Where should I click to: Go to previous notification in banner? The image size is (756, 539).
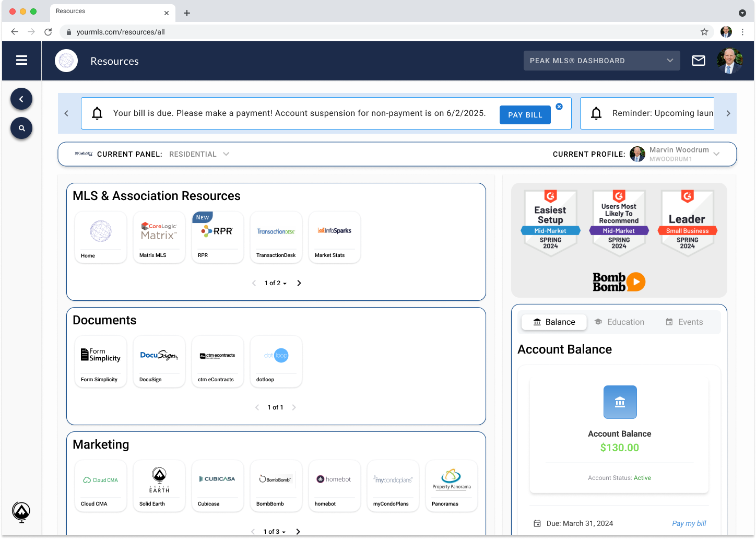pos(66,113)
